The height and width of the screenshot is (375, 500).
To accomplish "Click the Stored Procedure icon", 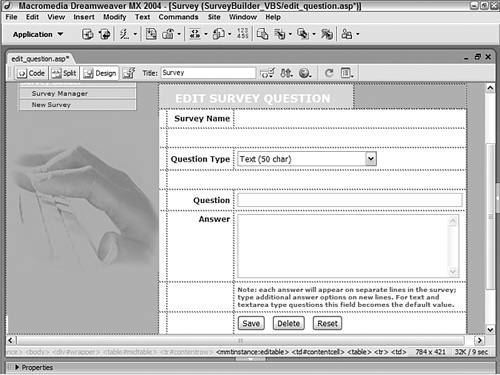I will tap(104, 34).
